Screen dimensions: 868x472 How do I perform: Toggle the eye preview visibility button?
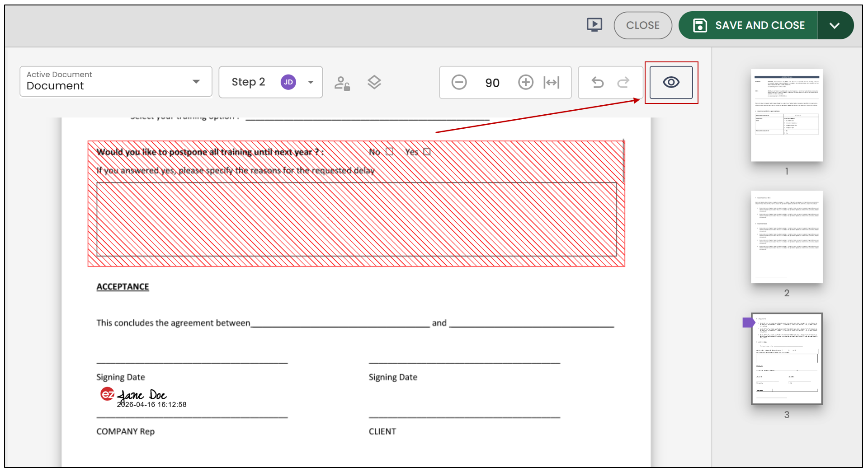[x=671, y=82]
